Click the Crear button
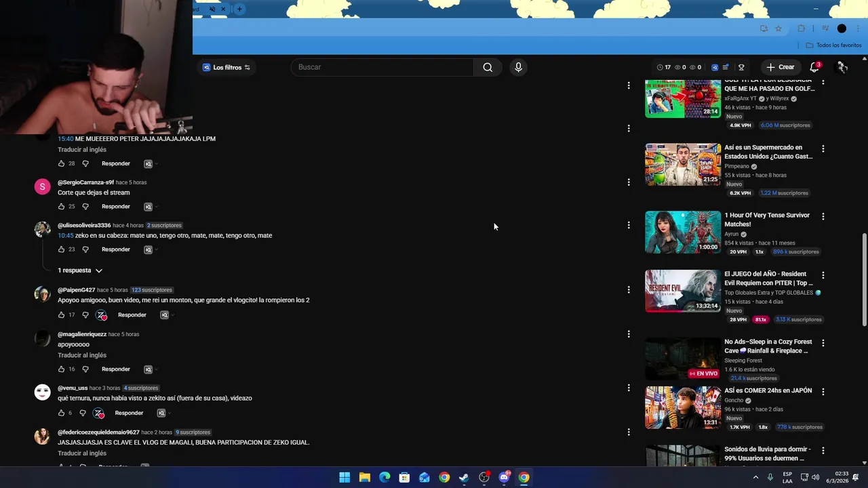This screenshot has height=488, width=868. point(780,67)
